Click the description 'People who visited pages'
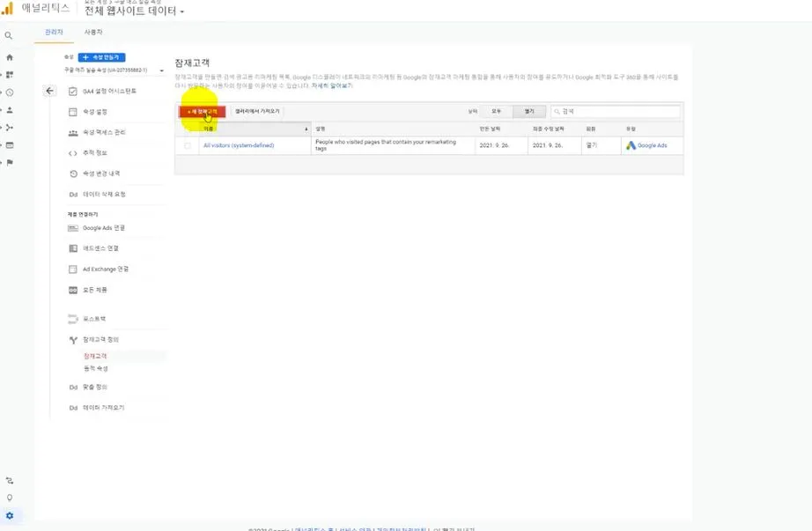This screenshot has height=531, width=812. pyautogui.click(x=386, y=145)
